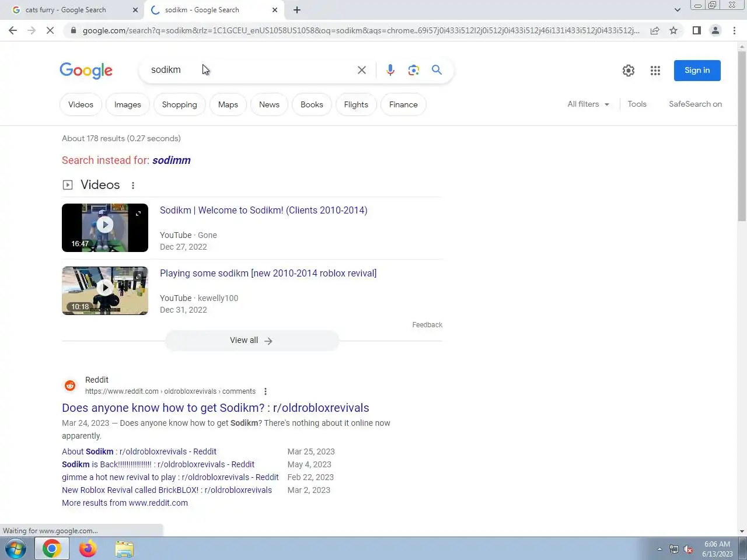Open 'gimme a hot new revival' sublink
This screenshot has height=560, width=747.
pos(170,478)
